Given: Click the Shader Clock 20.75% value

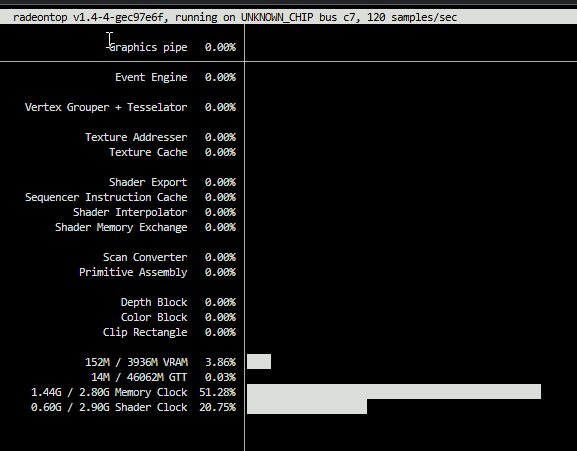Looking at the screenshot, I should [x=217, y=408].
